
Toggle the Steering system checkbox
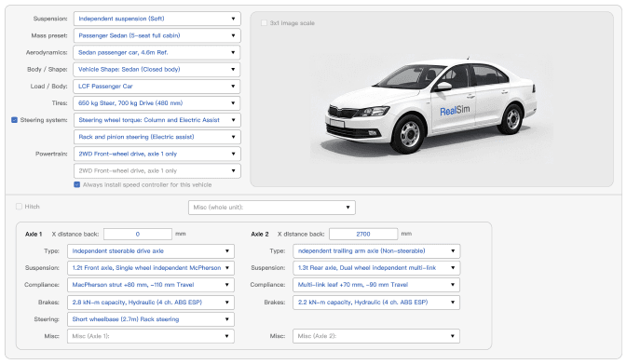[14, 120]
